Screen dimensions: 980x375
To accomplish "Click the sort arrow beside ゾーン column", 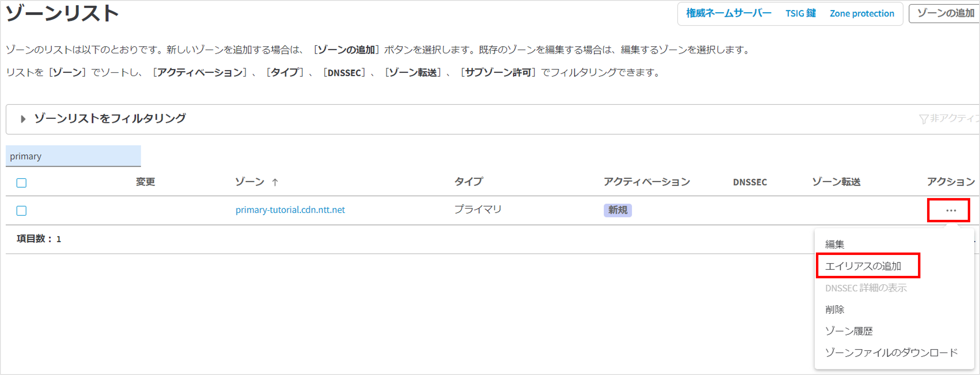I will [275, 182].
